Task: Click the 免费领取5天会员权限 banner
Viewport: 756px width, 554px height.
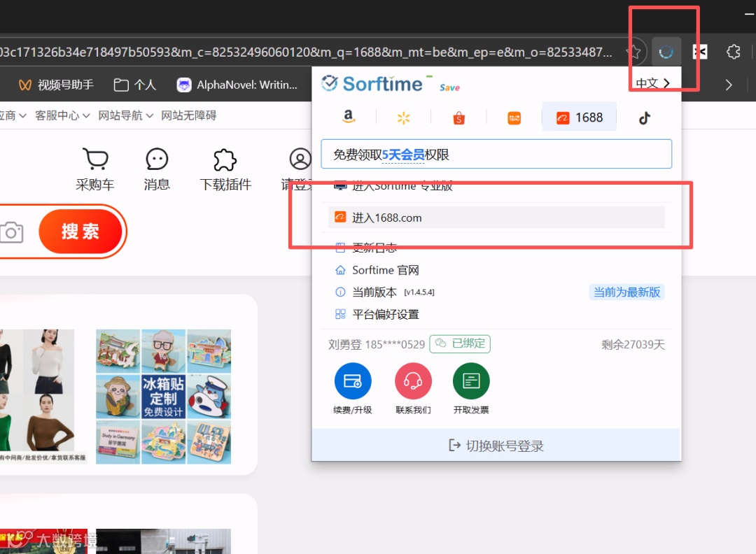Action: pos(496,154)
